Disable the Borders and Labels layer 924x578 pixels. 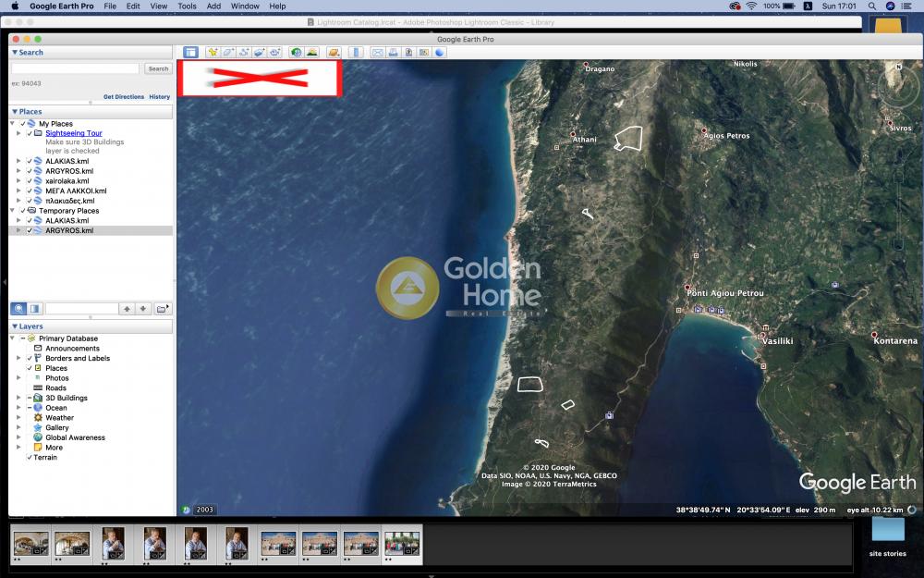29,359
